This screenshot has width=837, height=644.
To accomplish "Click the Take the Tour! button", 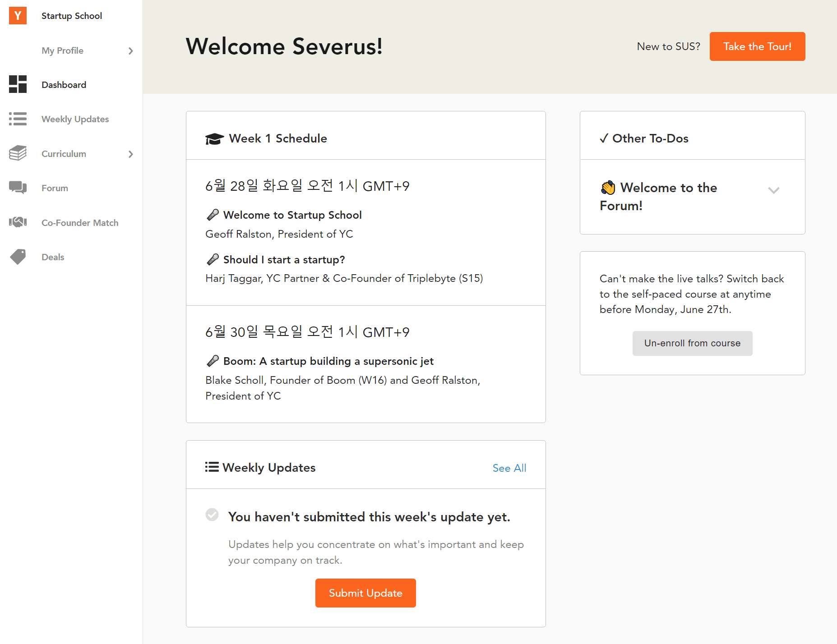I will 757,46.
